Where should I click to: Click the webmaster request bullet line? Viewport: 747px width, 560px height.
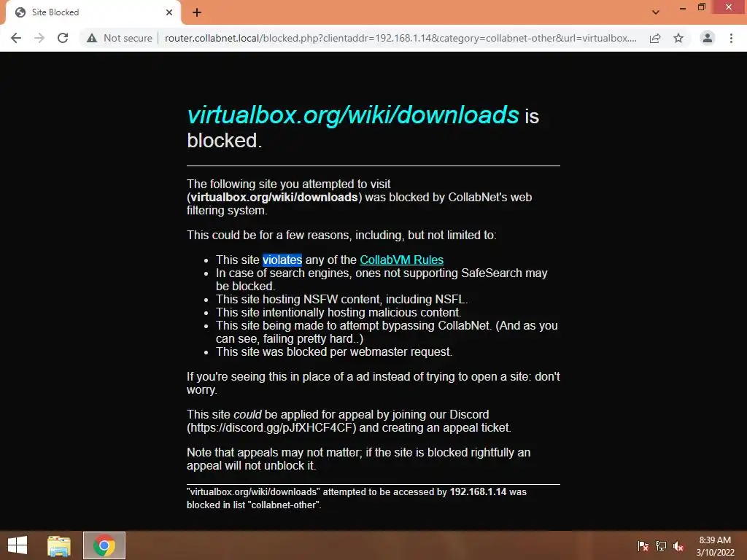334,352
